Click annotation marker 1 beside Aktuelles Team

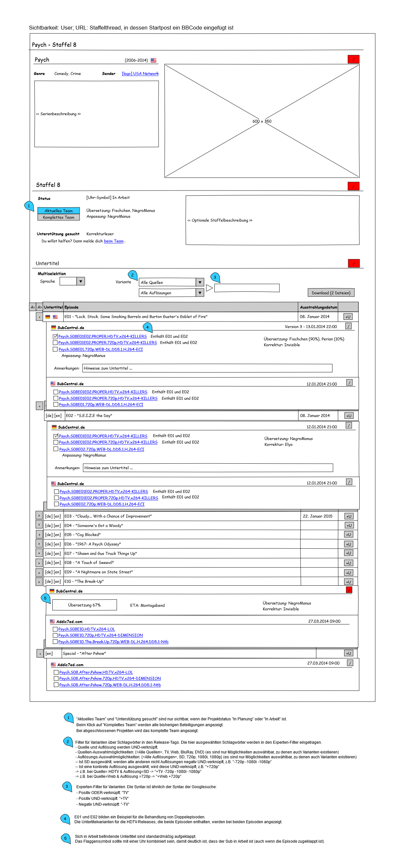pyautogui.click(x=29, y=206)
